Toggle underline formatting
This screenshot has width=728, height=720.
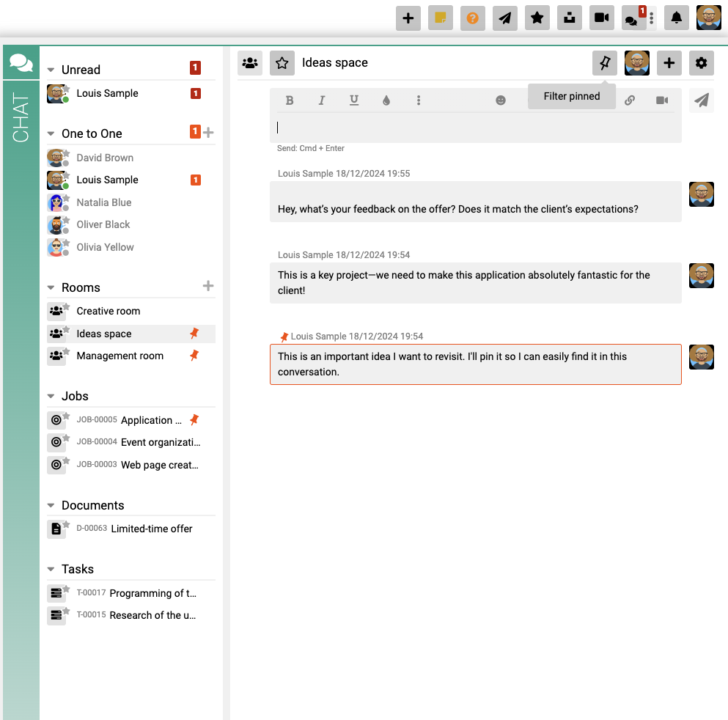[354, 100]
